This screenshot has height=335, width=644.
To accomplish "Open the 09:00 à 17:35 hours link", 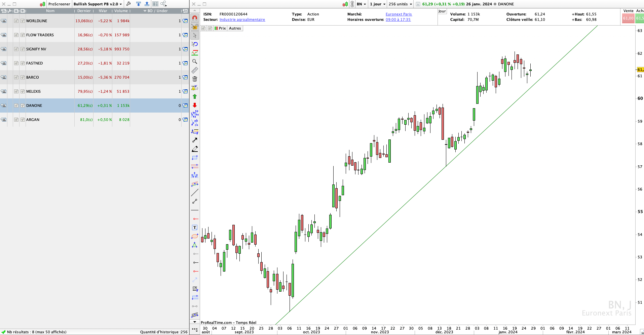I will tap(398, 19).
